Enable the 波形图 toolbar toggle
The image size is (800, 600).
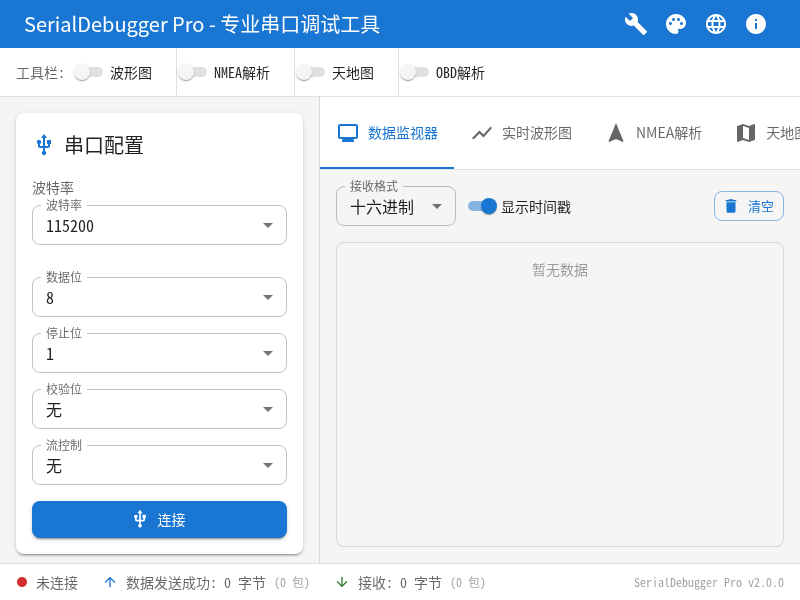pos(88,73)
